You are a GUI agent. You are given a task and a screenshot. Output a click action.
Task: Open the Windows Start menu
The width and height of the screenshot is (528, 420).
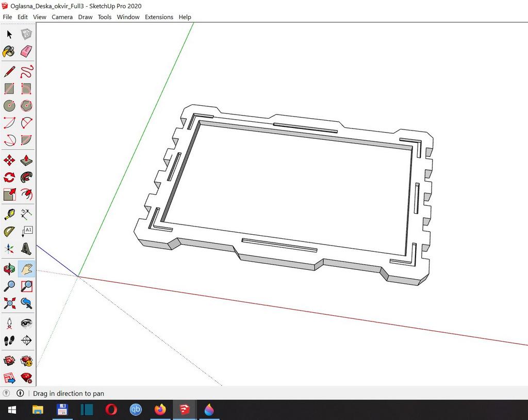point(12,410)
